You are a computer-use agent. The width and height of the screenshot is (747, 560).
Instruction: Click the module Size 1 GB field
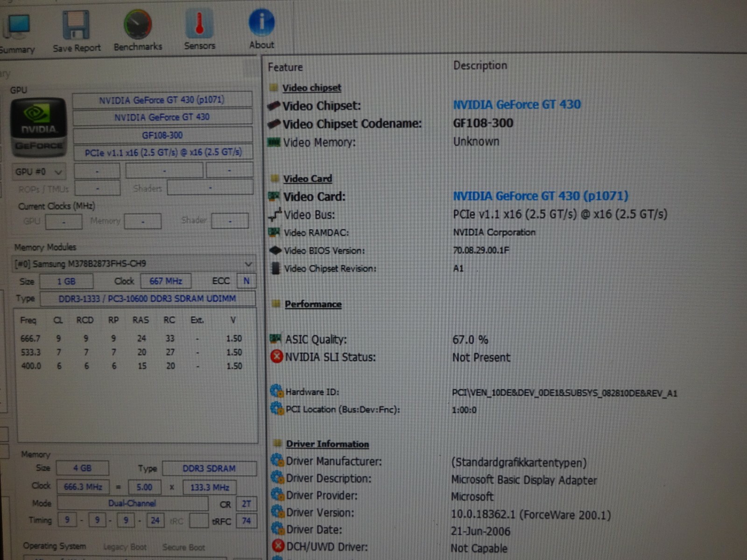pyautogui.click(x=66, y=281)
